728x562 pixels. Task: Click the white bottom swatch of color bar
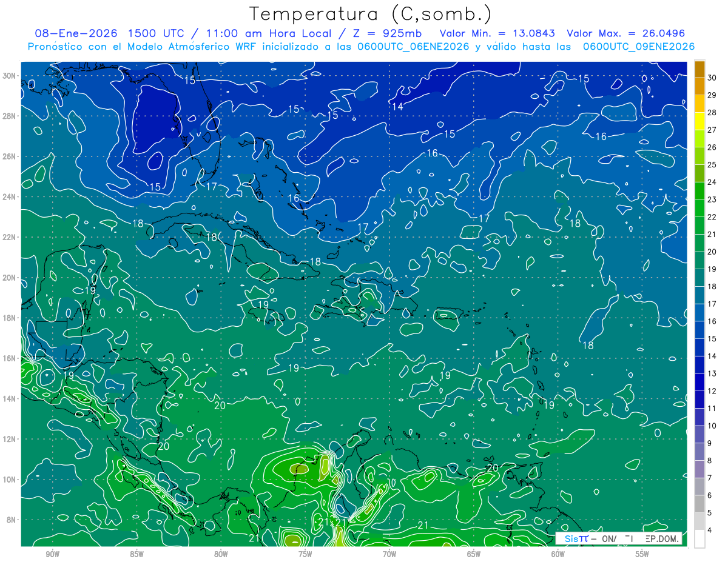[699, 539]
